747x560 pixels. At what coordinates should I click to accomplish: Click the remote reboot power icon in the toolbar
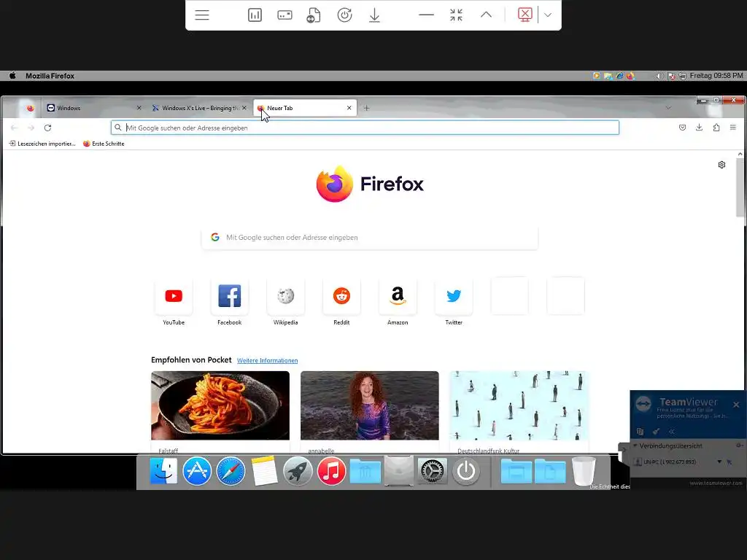[344, 15]
